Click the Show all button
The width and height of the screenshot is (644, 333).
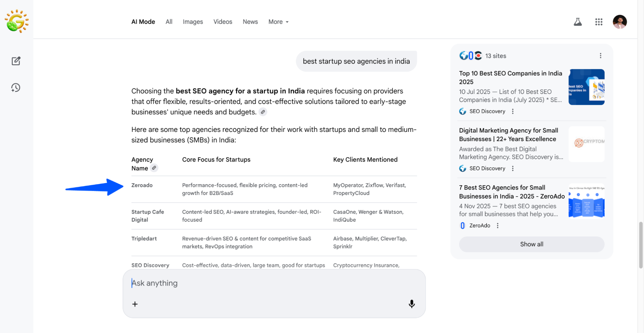(531, 244)
